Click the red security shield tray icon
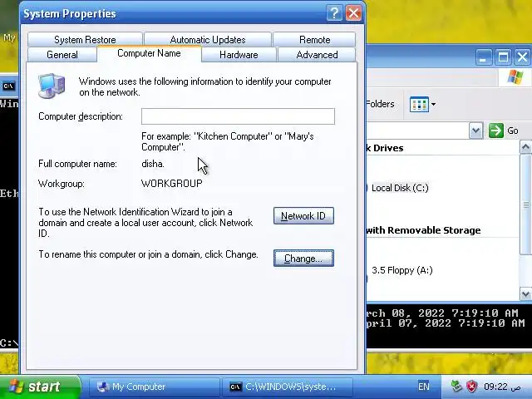 coord(472,387)
